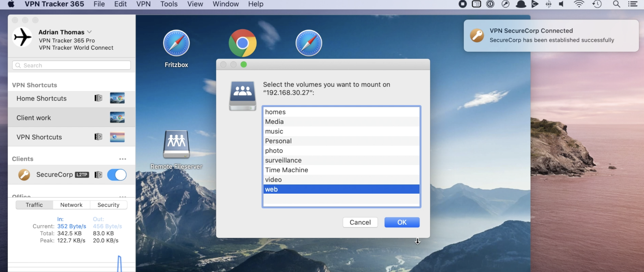Screen dimensions: 644x272
Task: Click the shortcut icon in VPN Shortcuts row
Action: point(98,137)
